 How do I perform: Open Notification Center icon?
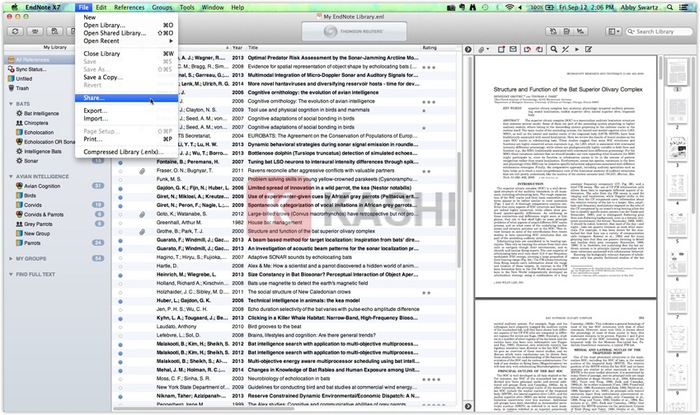(684, 7)
